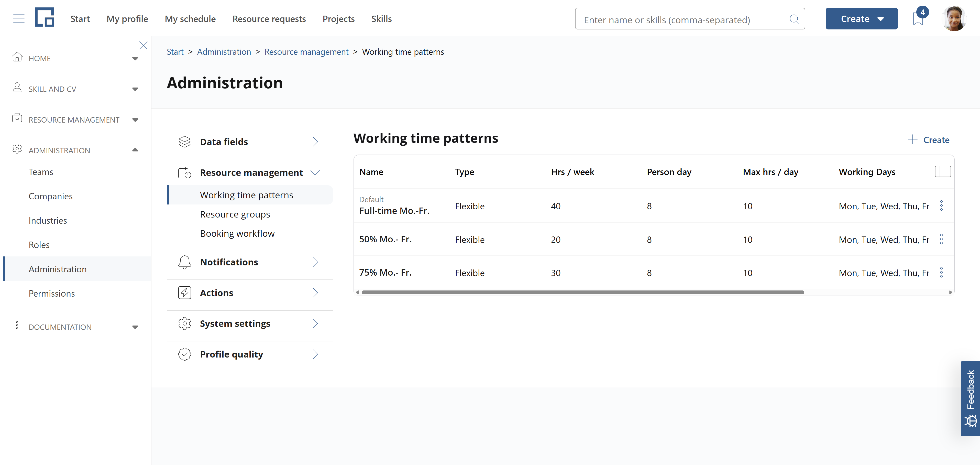This screenshot has height=465, width=980.
Task: Click the Feedback bug icon
Action: (971, 421)
